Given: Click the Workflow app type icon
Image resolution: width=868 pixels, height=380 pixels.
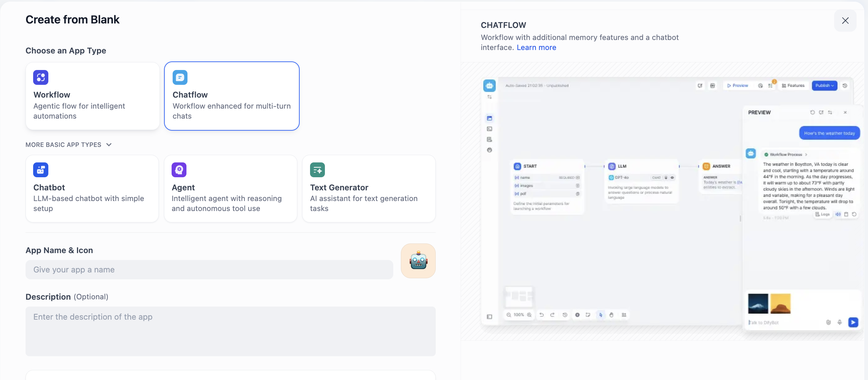Looking at the screenshot, I should point(41,77).
